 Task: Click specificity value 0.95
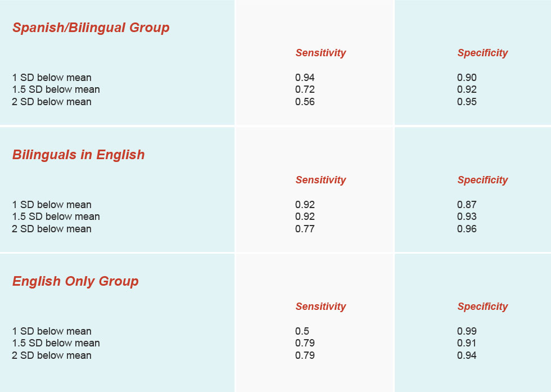(467, 102)
